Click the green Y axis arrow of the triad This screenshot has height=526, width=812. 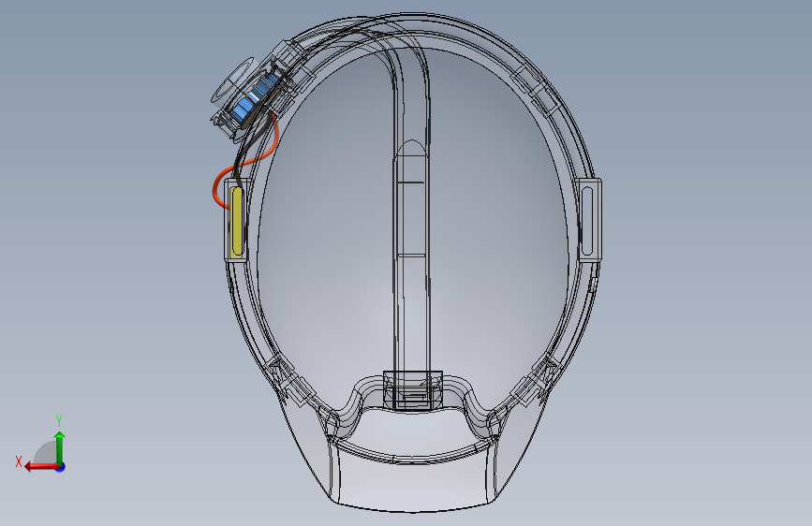click(60, 447)
